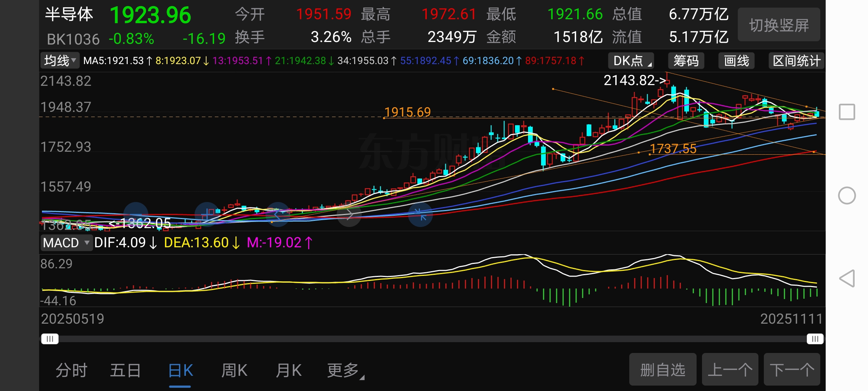Switch to the 分时 intraday tab

pos(71,370)
